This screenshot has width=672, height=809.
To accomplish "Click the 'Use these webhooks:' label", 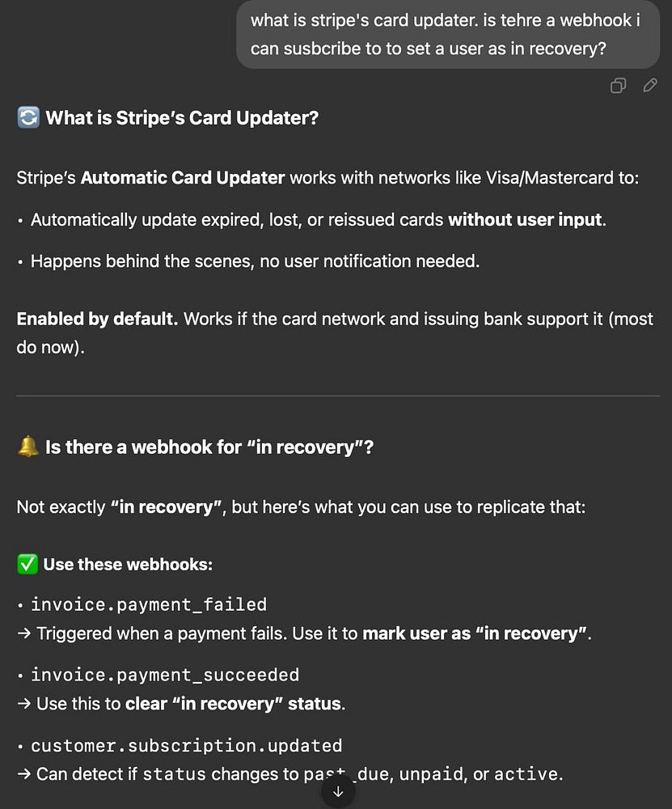I will 128,565.
